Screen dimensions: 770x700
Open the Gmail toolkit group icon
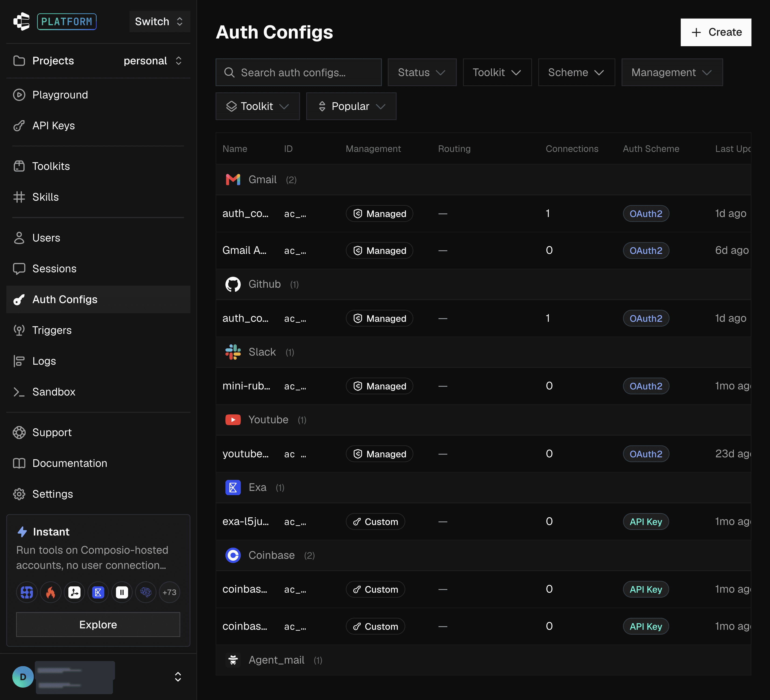pos(233,179)
